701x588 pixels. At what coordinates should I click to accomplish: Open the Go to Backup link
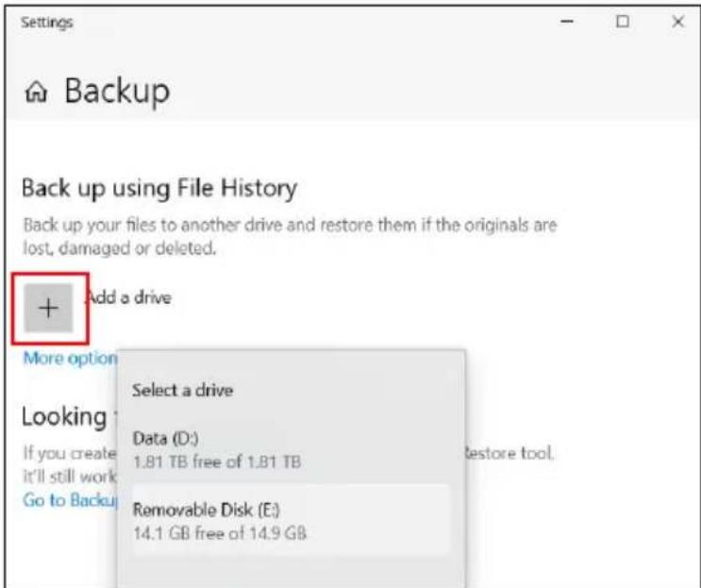pyautogui.click(x=70, y=500)
